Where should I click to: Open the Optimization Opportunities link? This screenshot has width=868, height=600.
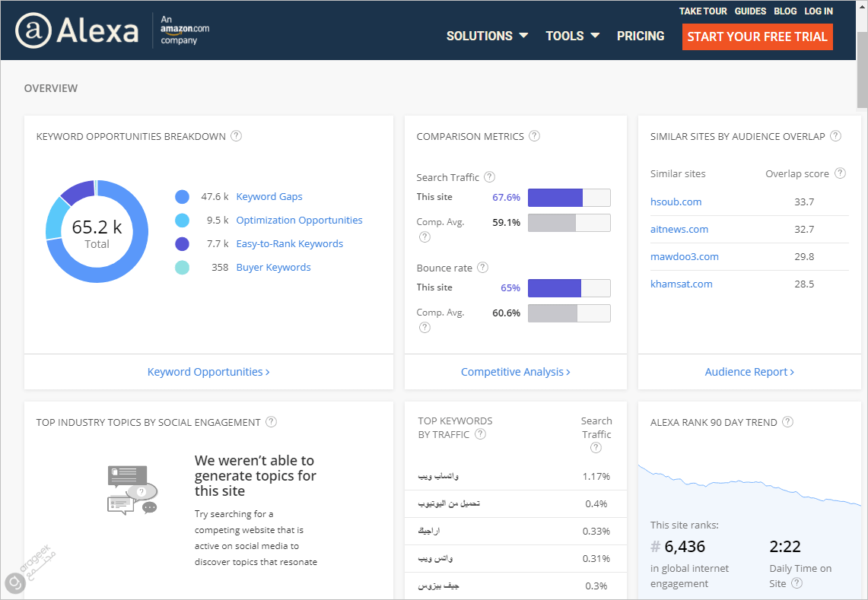coord(299,221)
